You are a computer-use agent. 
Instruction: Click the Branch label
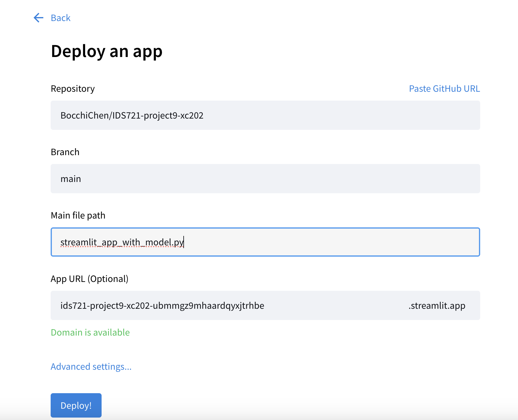(x=65, y=152)
